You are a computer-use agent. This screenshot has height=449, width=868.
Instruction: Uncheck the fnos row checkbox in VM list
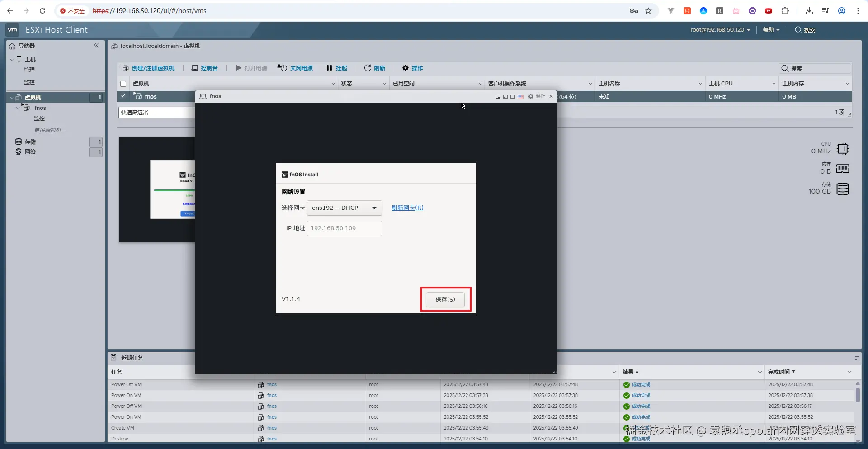pos(123,96)
